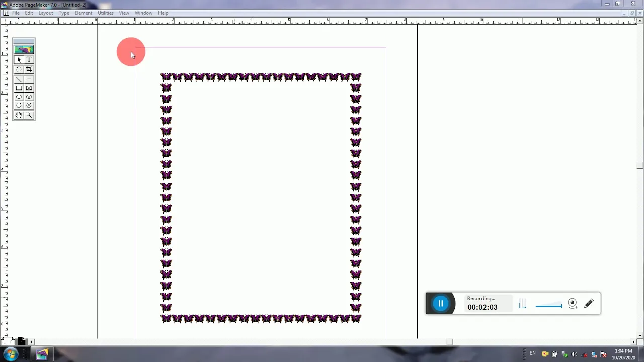Open the taskbar clock showing 1:04 PM
The height and width of the screenshot is (362, 644).
[623, 354]
